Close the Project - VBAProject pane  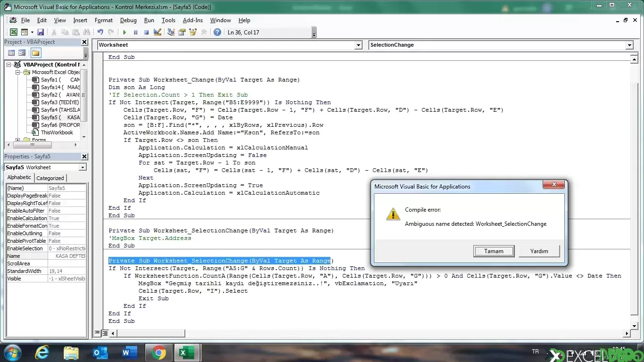pos(84,42)
